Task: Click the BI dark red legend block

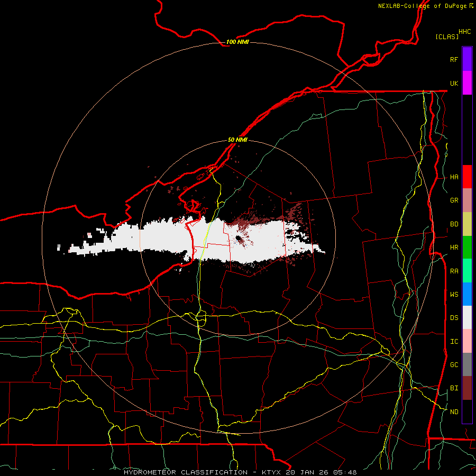Action: [467, 388]
